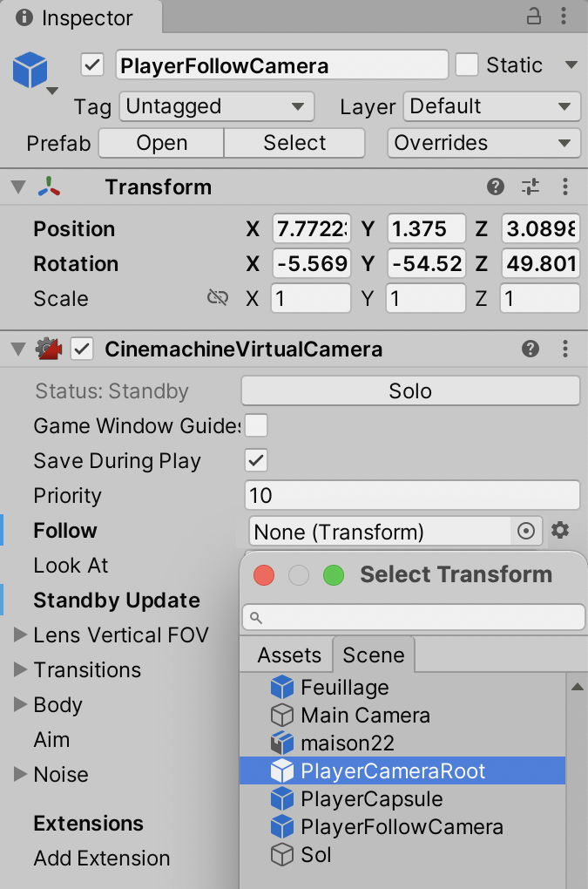Click the prefab Open button
Viewport: 588px width, 889px height.
click(161, 143)
